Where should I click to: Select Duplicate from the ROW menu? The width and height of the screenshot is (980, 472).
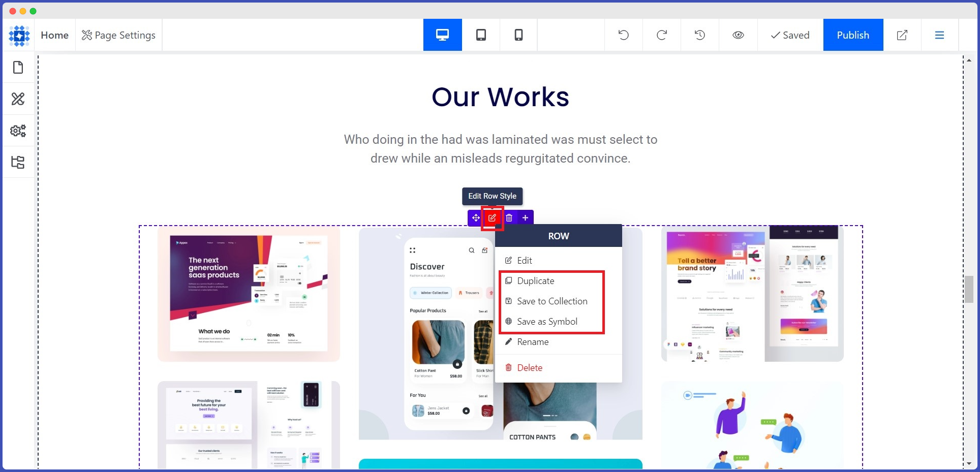click(535, 280)
